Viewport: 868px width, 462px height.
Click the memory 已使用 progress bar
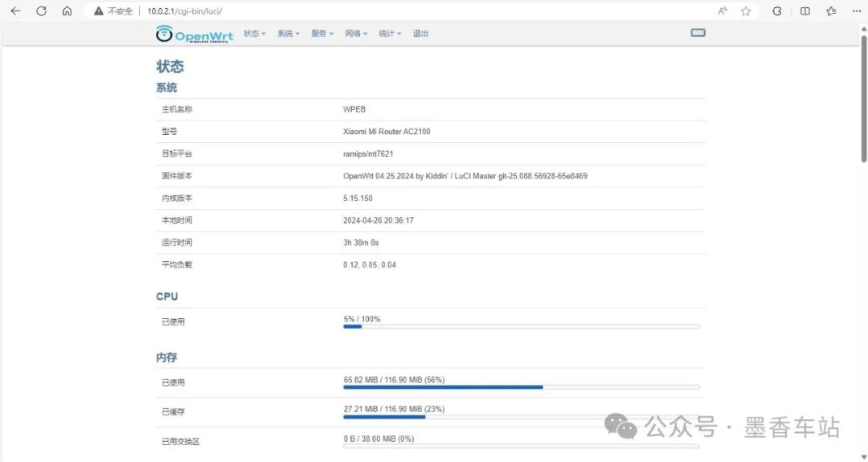point(522,387)
